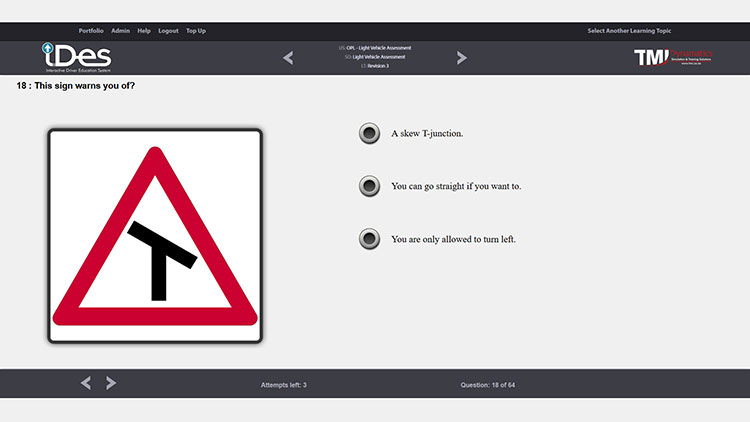Advance to next question in footer
750x422 pixels.
click(111, 383)
